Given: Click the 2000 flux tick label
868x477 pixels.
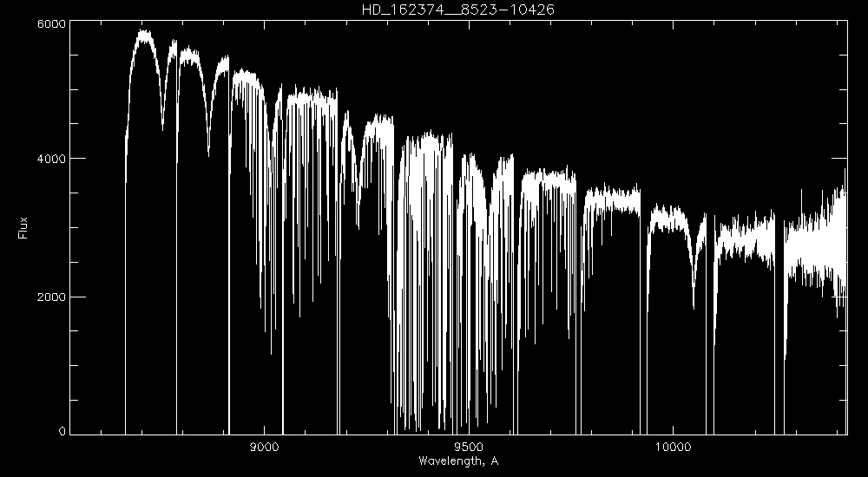Looking at the screenshot, I should point(51,297).
